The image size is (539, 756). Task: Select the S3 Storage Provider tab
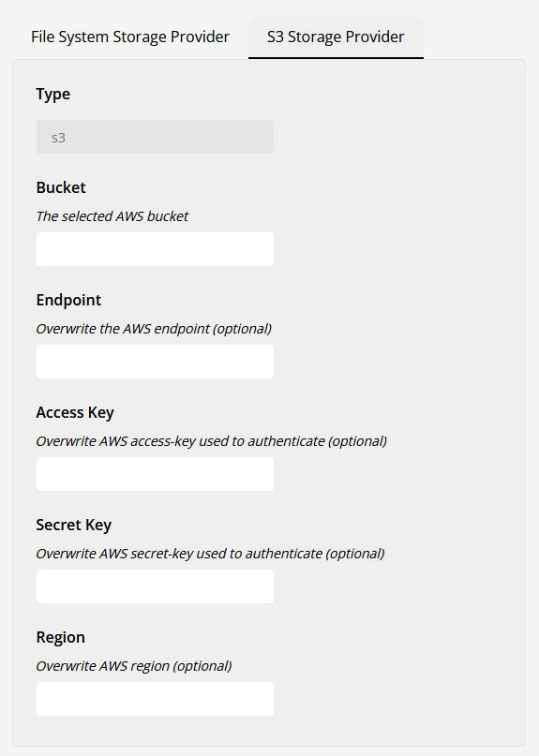pos(336,37)
